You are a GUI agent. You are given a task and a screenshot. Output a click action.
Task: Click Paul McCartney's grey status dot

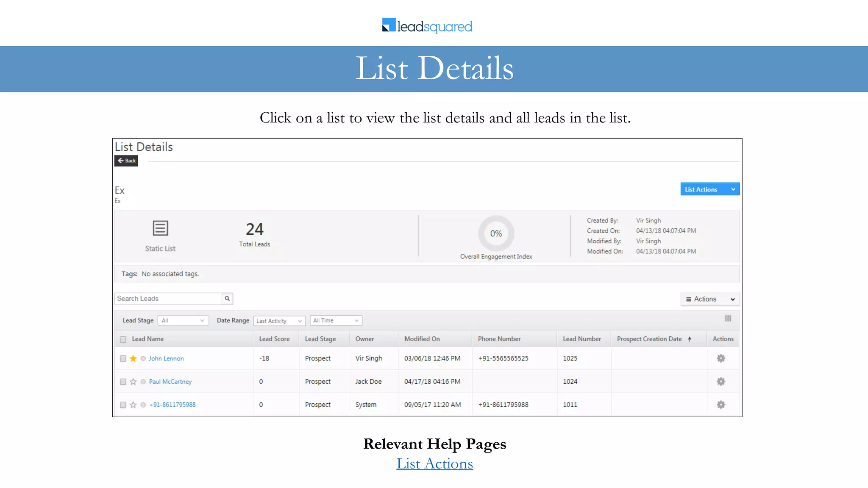(143, 382)
